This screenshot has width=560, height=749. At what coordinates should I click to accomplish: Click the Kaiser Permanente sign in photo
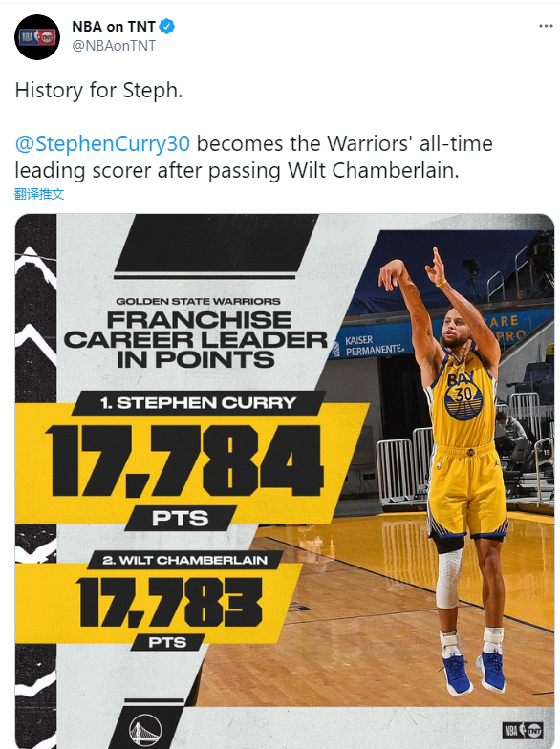tap(374, 346)
